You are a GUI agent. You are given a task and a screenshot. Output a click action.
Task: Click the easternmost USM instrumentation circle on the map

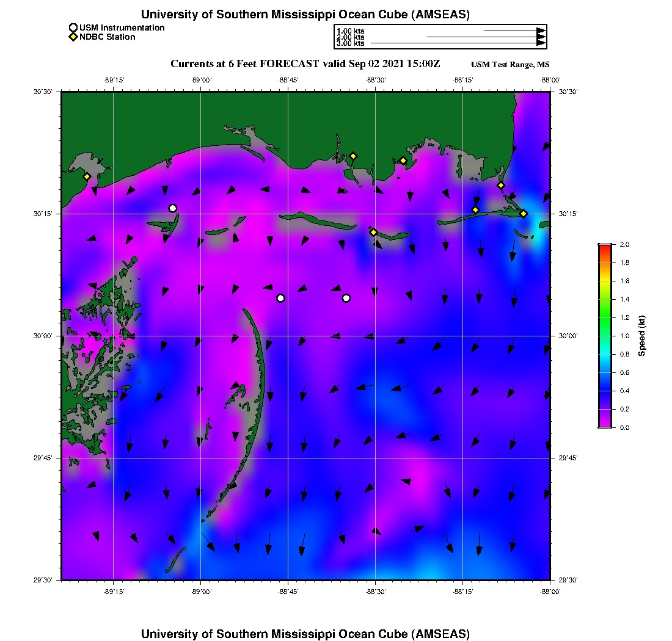(346, 298)
